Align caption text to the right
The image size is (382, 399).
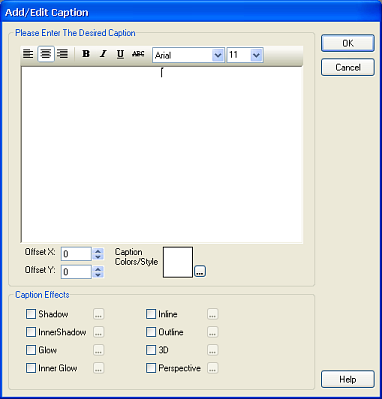coord(63,54)
